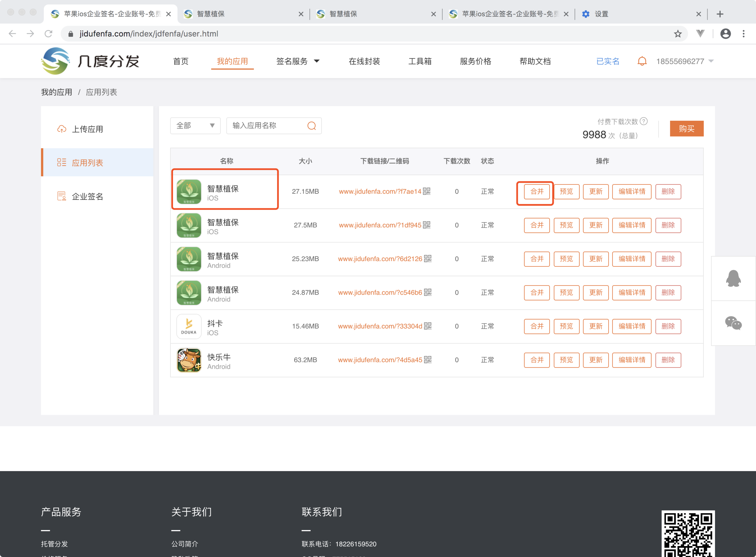This screenshot has height=557, width=756.
Task: Open 企业签名 in sidebar
Action: [97, 196]
